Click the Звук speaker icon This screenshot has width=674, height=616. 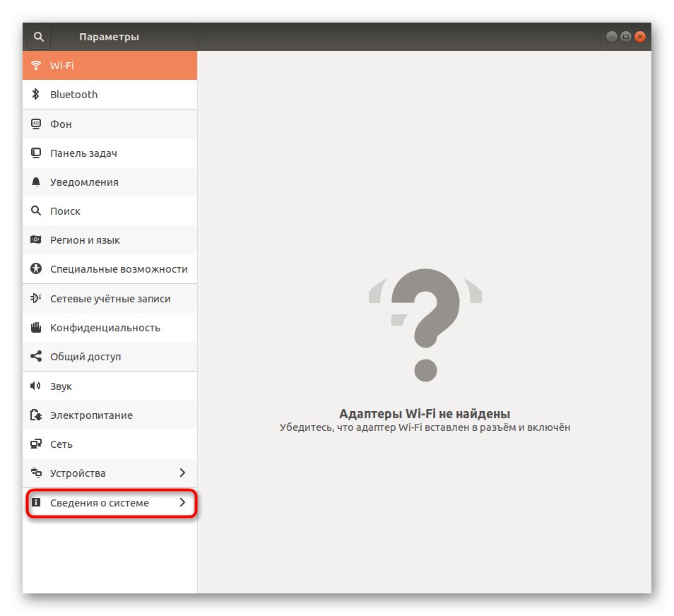pos(36,386)
